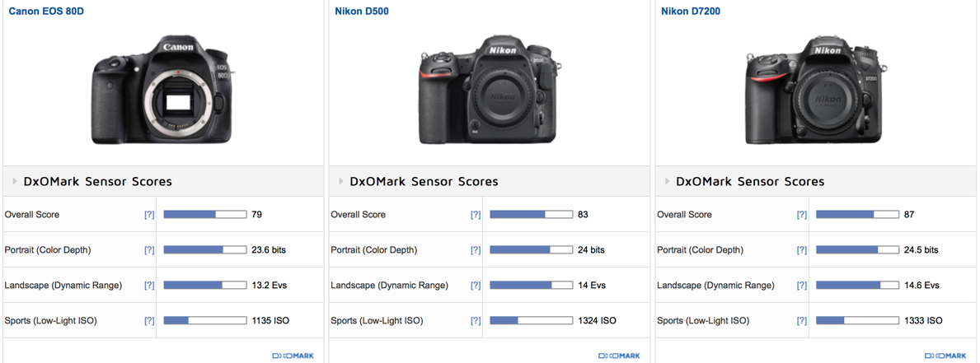Open Sports Low-Light ISO help [?] for Nikon D500

[476, 321]
